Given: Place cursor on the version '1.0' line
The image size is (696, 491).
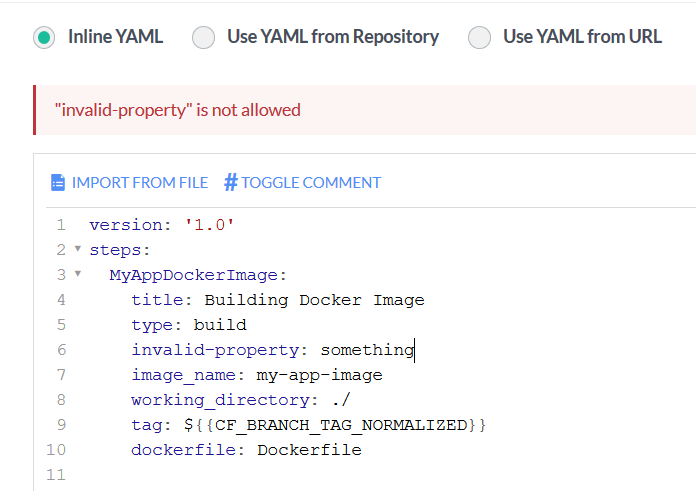Looking at the screenshot, I should coord(161,225).
